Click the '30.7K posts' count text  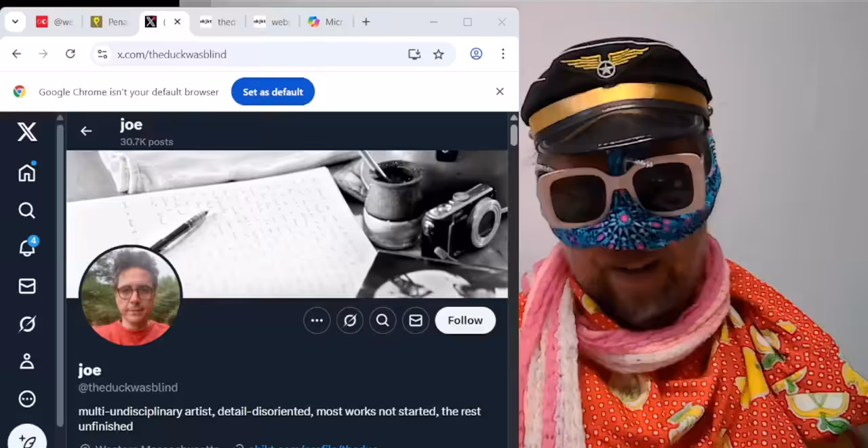146,142
